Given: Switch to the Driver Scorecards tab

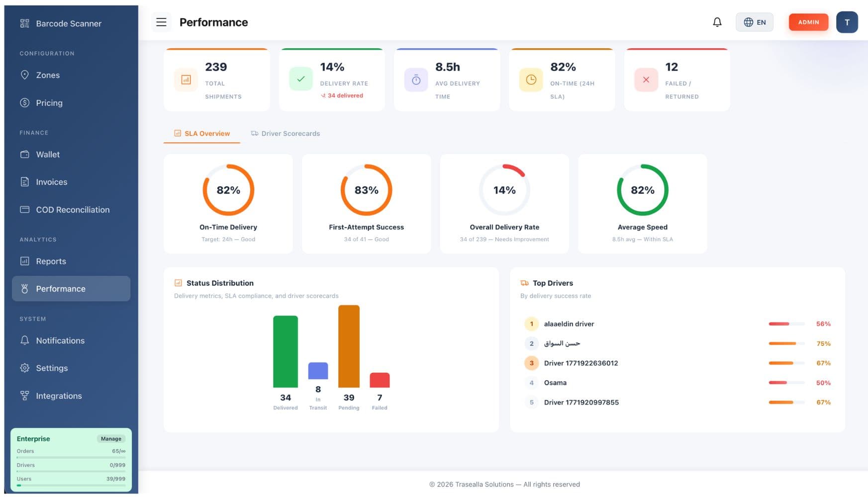Looking at the screenshot, I should [x=285, y=134].
